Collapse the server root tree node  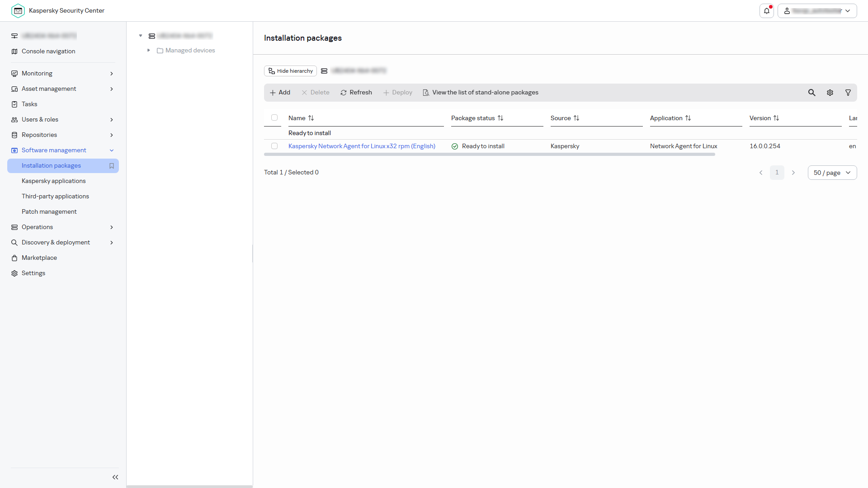[x=141, y=36]
